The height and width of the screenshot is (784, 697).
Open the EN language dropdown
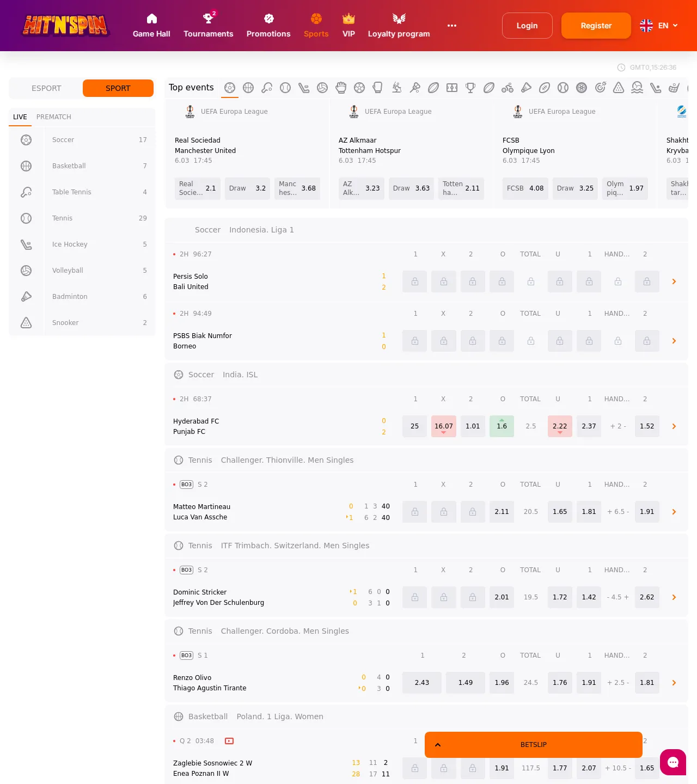[x=659, y=26]
